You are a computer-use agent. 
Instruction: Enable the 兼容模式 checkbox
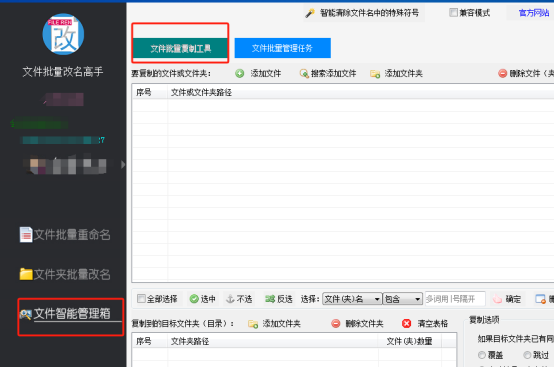point(453,13)
